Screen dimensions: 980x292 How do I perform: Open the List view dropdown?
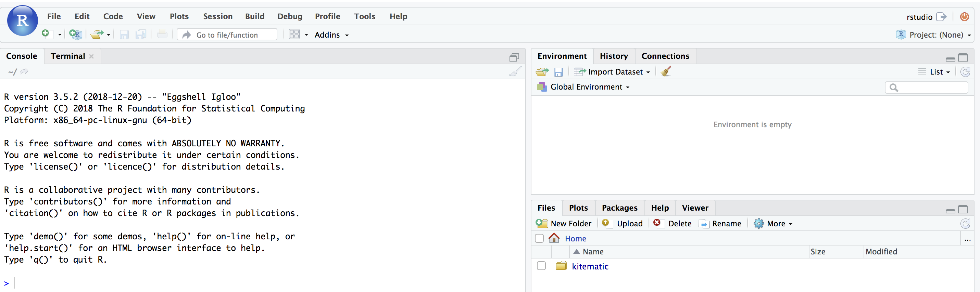(x=934, y=72)
